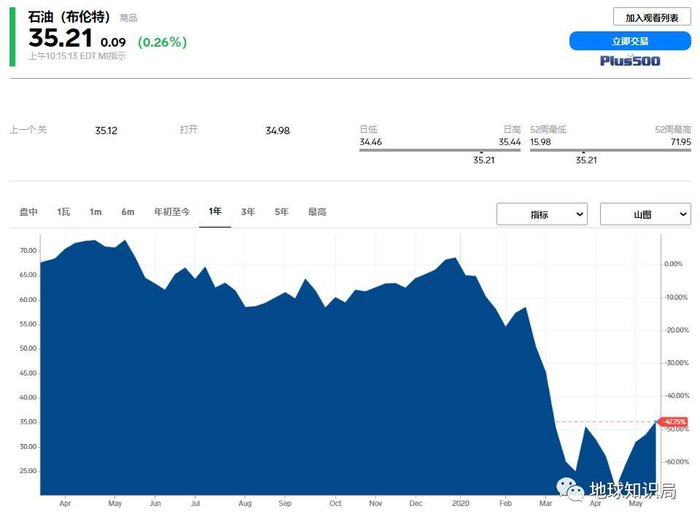700x522 pixels.
Task: Choose the 5年 five-year range tab
Action: pos(282,212)
